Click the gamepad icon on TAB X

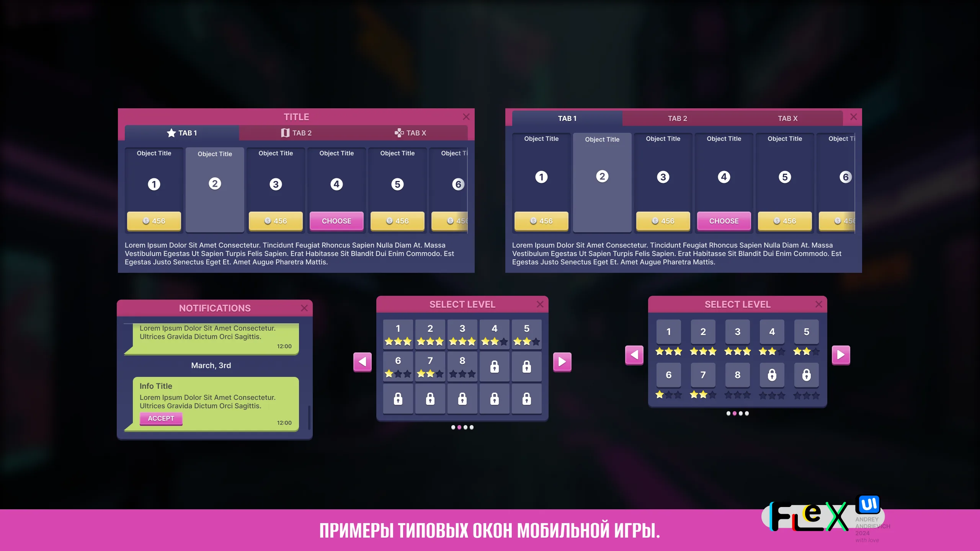click(399, 133)
